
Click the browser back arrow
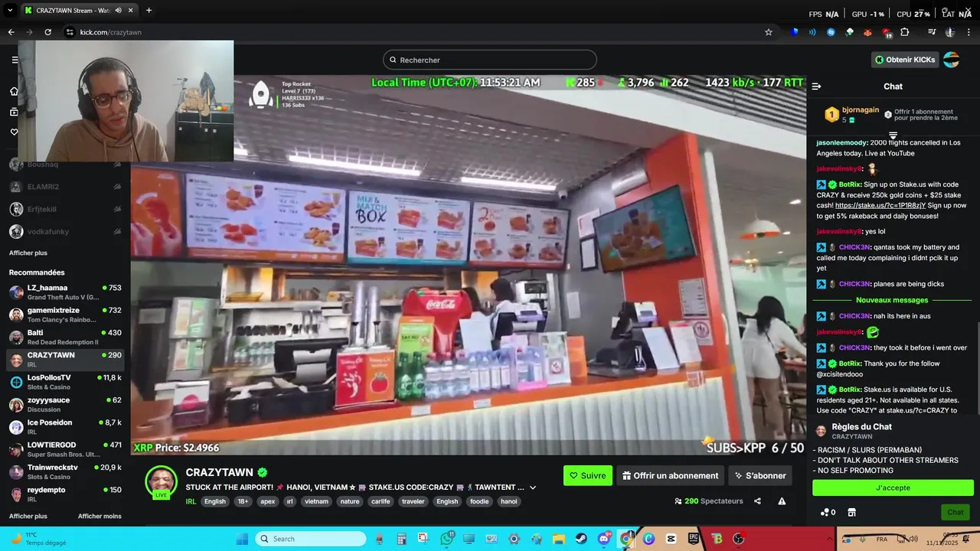click(11, 32)
